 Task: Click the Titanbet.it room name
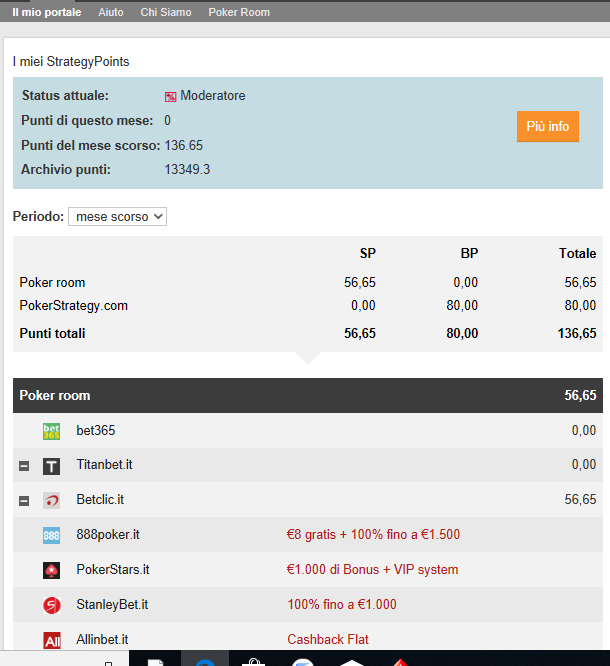click(104, 464)
